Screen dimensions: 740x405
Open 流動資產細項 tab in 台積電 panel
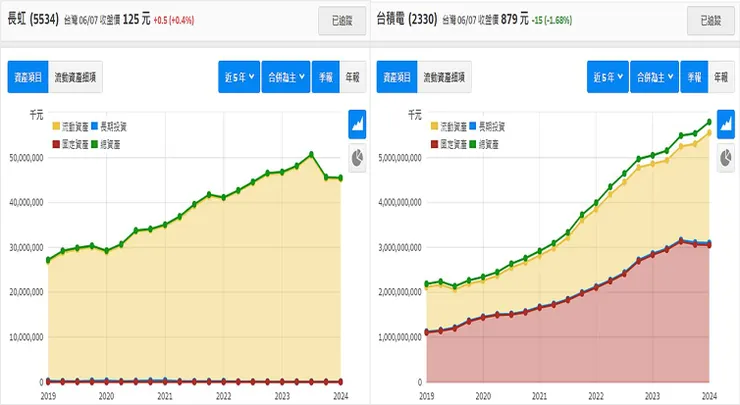[445, 77]
